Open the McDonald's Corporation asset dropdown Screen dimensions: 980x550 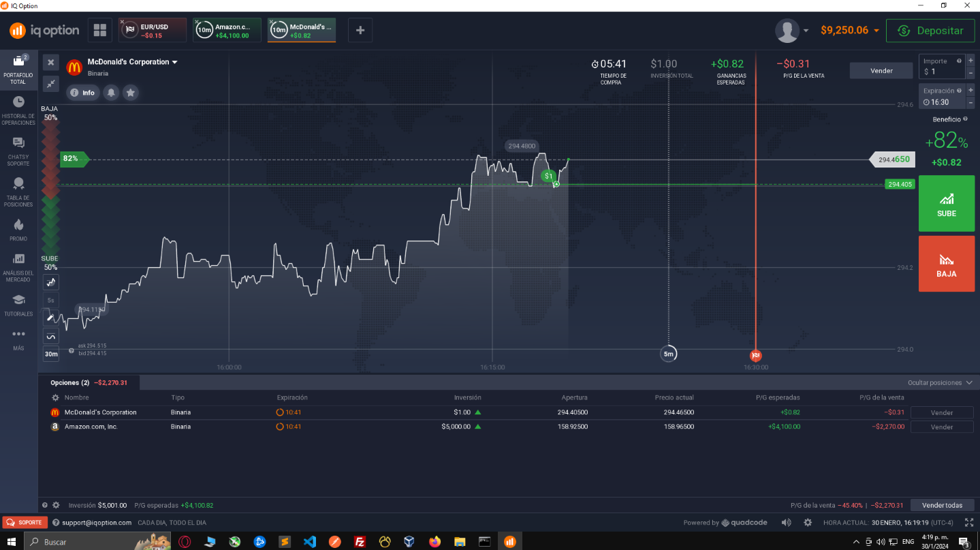coord(132,62)
